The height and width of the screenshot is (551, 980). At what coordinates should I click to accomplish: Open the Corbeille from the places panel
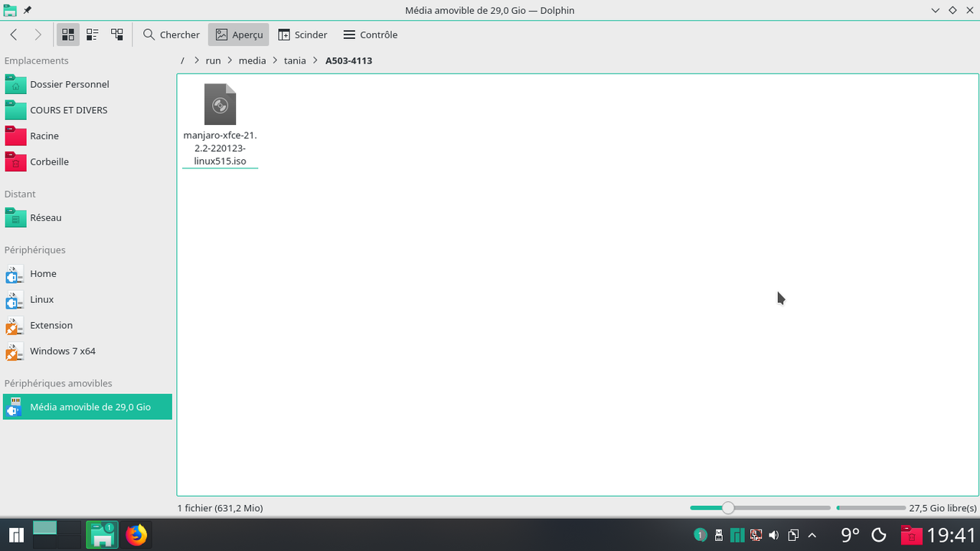(50, 161)
